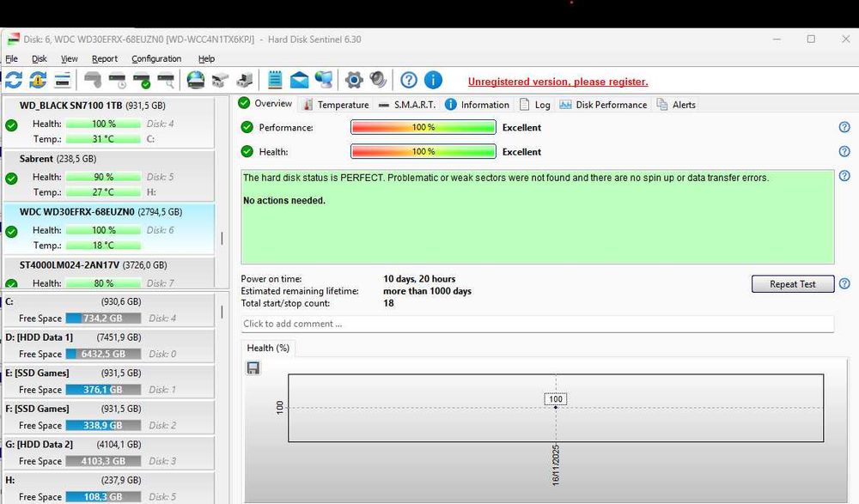Click the globe with disk icon

pos(196,80)
